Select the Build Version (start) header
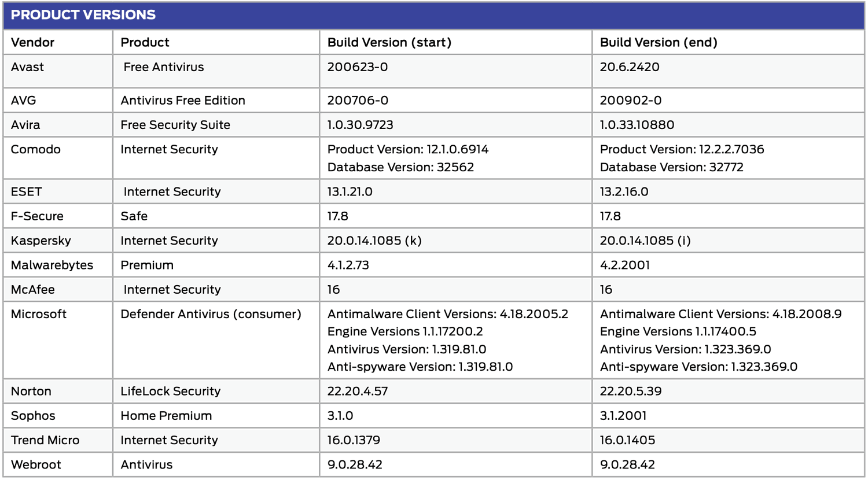Image resolution: width=868 pixels, height=480 pixels. (x=389, y=42)
